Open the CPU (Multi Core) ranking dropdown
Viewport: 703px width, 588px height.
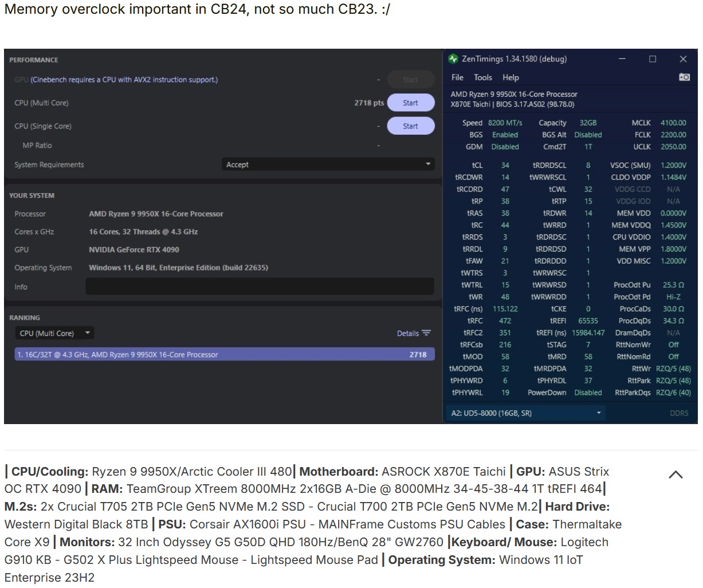(x=54, y=333)
